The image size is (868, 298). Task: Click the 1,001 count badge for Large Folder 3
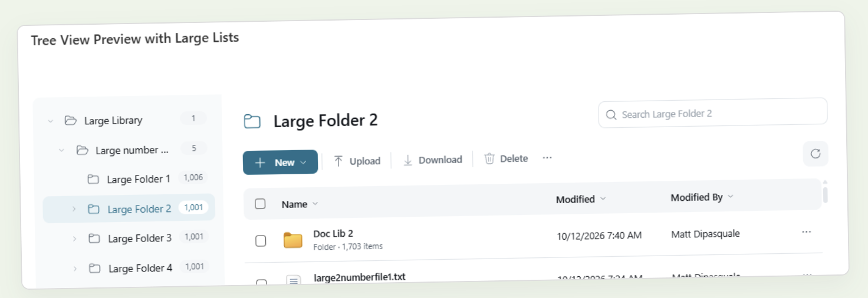click(x=194, y=237)
